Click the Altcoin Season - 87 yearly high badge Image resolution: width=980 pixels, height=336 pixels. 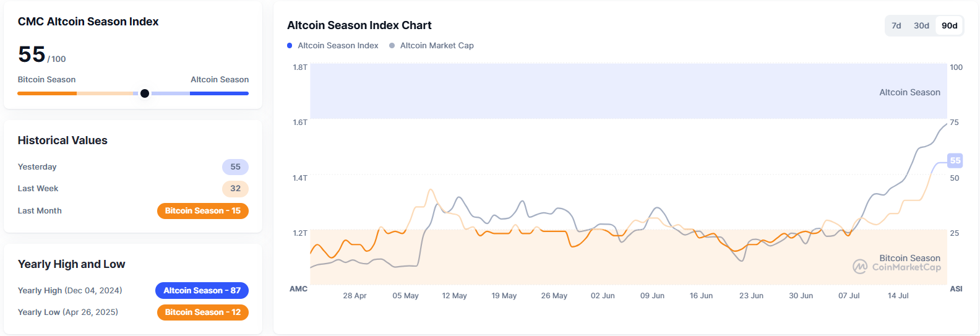point(202,291)
